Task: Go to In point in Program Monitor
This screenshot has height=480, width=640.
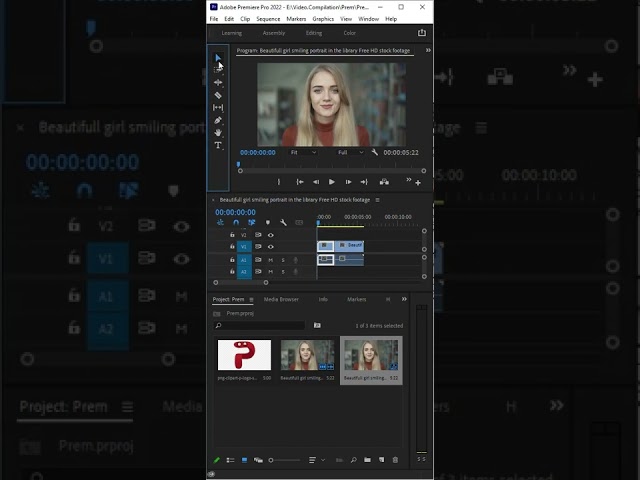Action: pos(300,182)
